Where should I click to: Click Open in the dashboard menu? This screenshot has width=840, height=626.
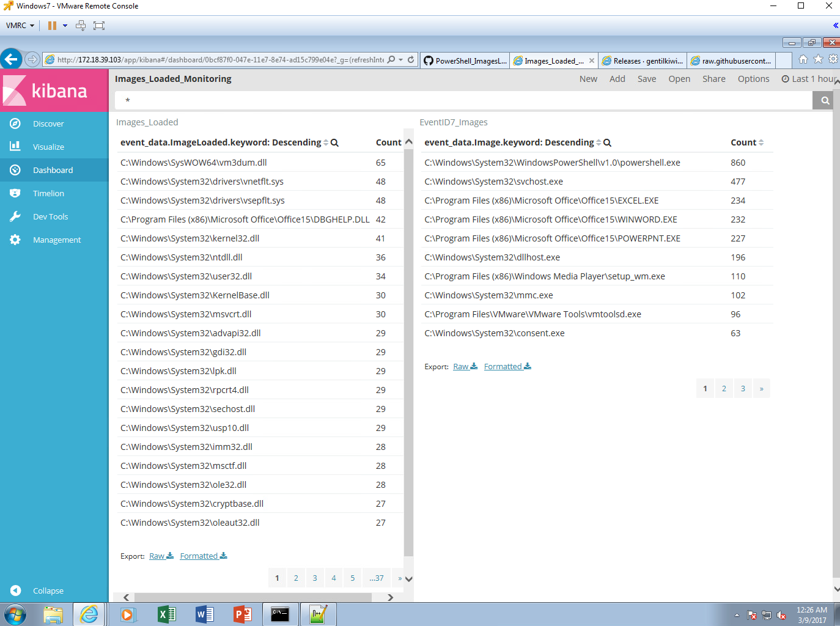[x=679, y=79]
